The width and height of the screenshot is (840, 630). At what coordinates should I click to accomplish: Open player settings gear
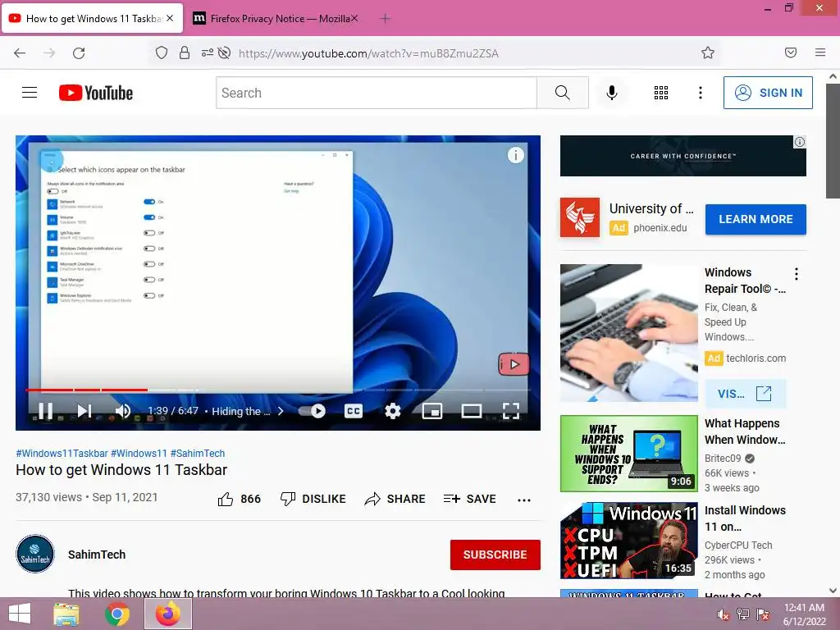(393, 411)
